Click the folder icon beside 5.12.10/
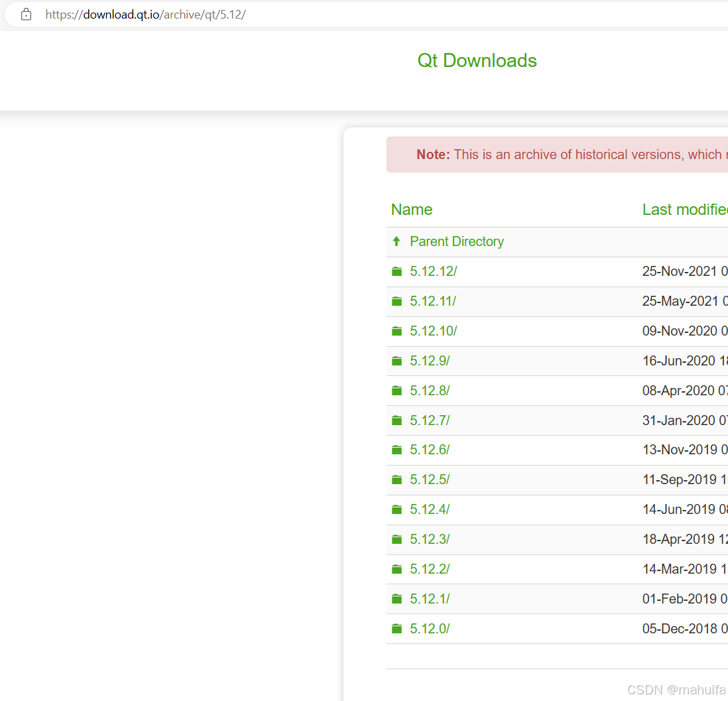This screenshot has width=728, height=701. [397, 331]
